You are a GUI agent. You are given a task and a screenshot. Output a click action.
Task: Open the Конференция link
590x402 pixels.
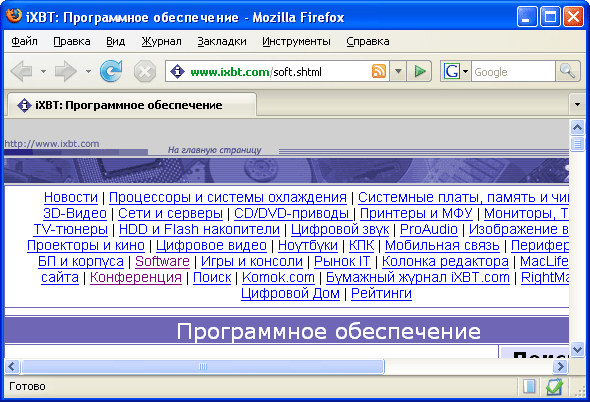click(136, 277)
